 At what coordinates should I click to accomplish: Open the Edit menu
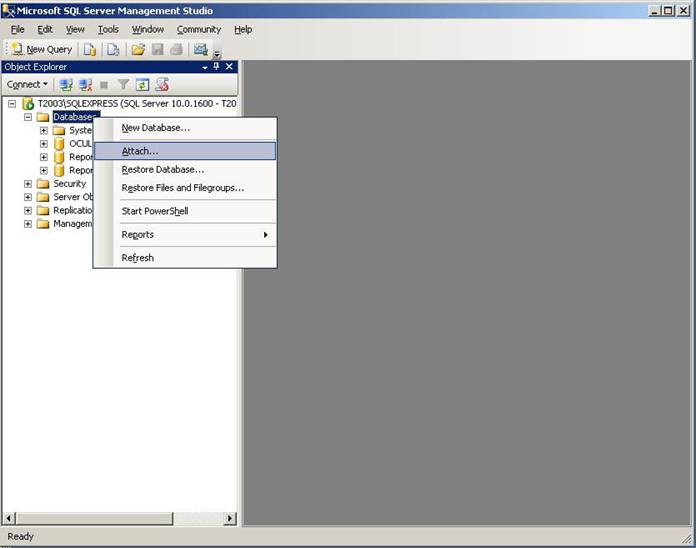(45, 29)
